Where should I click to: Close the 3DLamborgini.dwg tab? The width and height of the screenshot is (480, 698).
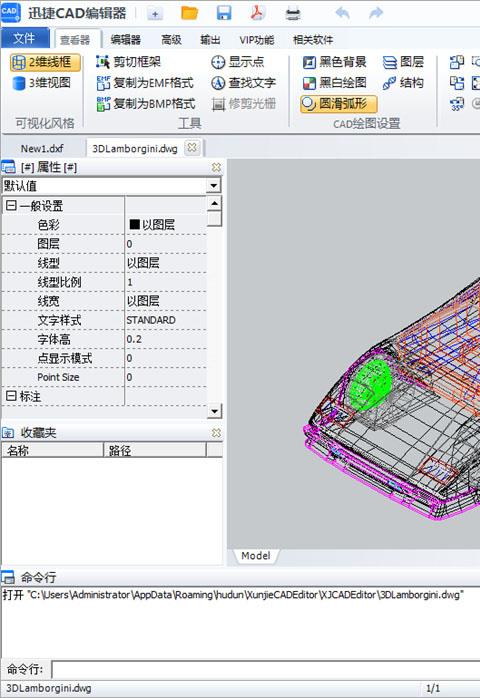coord(192,147)
